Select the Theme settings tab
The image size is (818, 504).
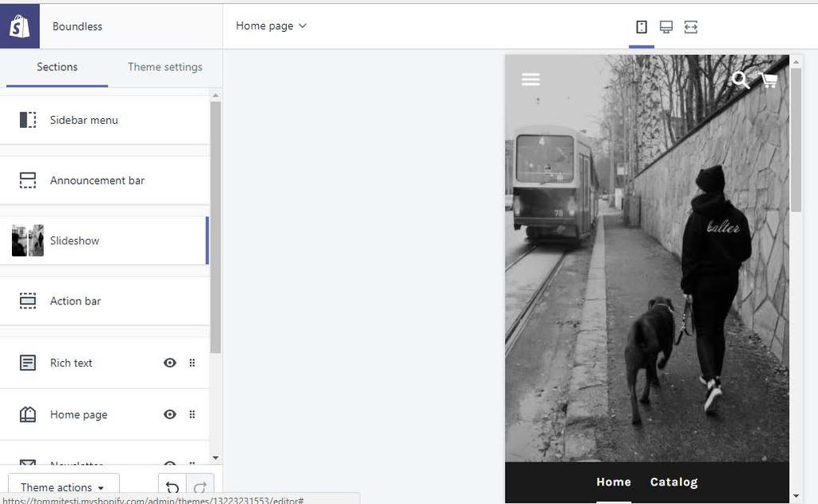[165, 67]
